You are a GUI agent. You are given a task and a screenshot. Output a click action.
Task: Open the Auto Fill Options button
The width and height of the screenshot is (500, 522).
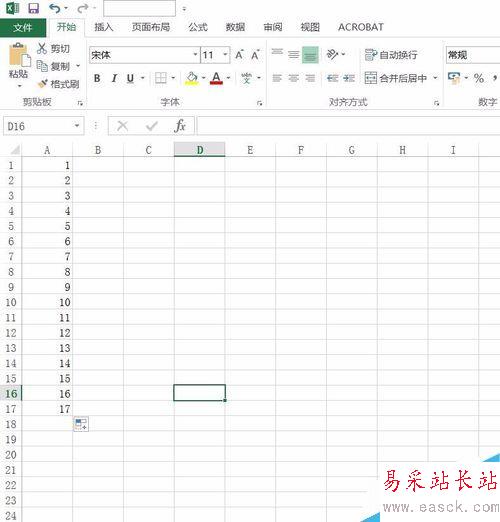(81, 424)
